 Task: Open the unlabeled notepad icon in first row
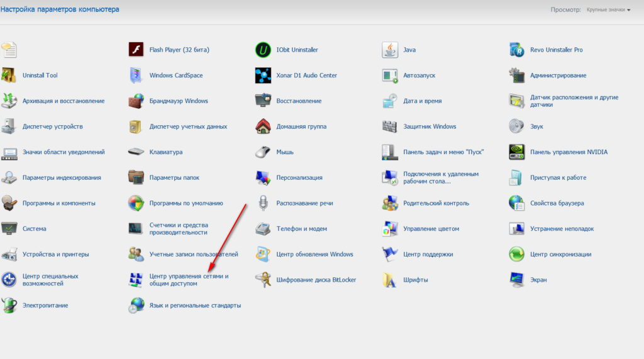9,50
